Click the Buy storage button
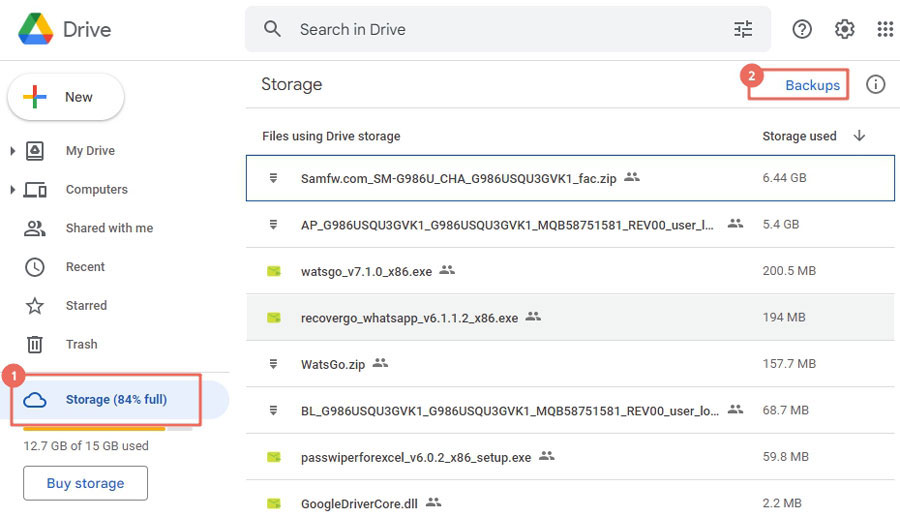 (x=86, y=483)
